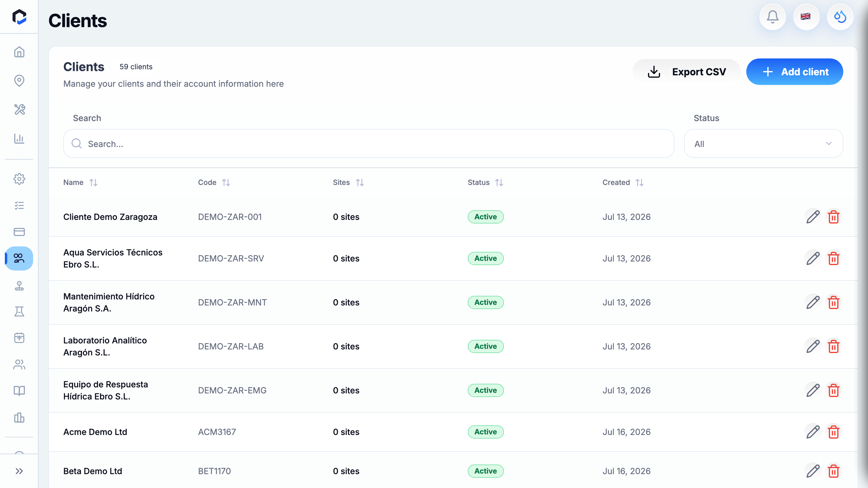The image size is (868, 488).
Task: Click the highlighted Clients sidebar icon
Action: (19, 258)
